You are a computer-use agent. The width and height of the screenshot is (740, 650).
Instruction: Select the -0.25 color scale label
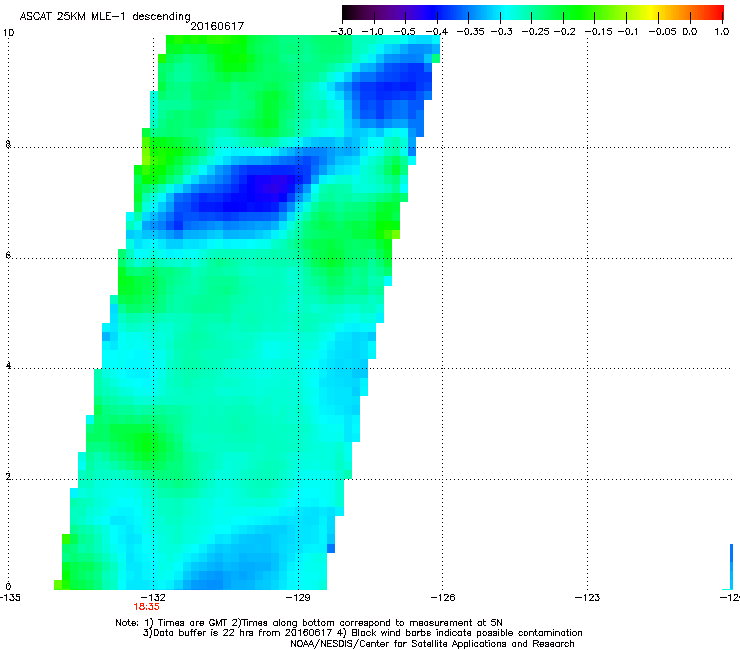[x=536, y=32]
